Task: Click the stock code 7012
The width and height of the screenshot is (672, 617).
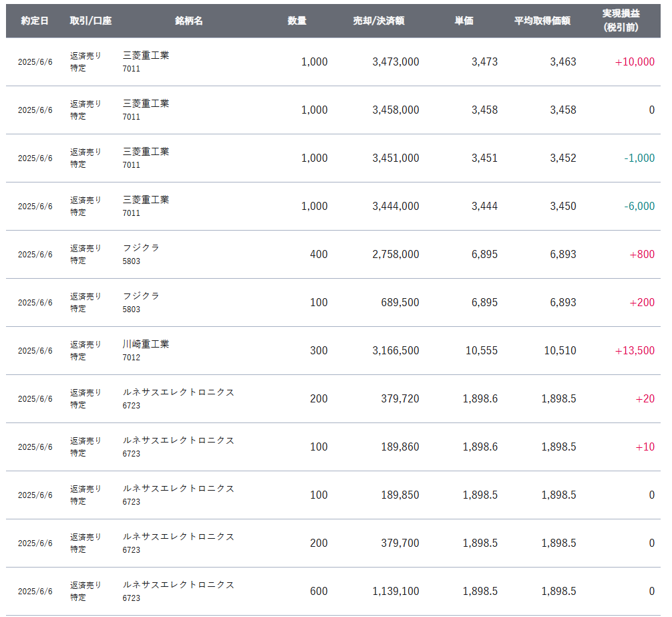Action: pos(131,357)
